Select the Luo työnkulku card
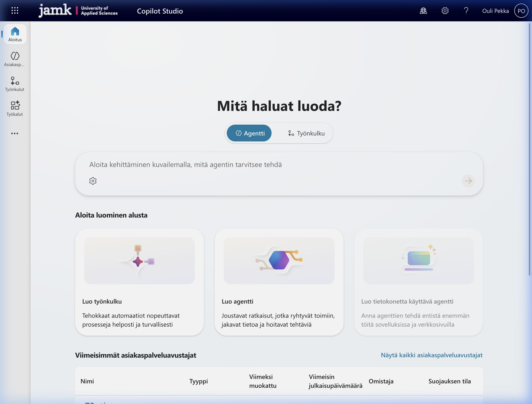 pyautogui.click(x=139, y=282)
